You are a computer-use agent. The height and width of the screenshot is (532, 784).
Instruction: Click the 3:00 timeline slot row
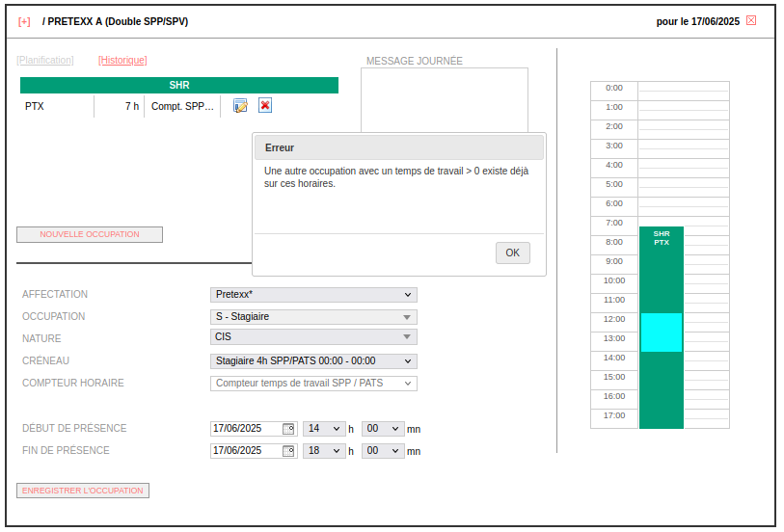(684, 148)
